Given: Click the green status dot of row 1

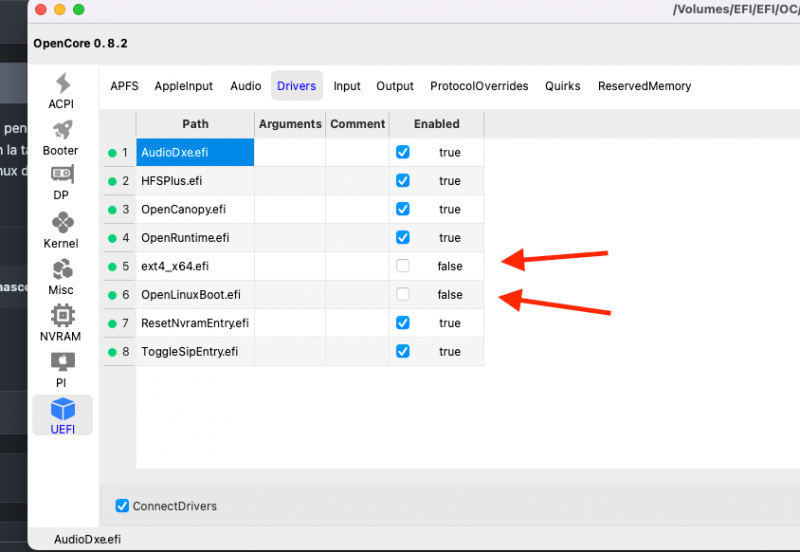Looking at the screenshot, I should 112,153.
